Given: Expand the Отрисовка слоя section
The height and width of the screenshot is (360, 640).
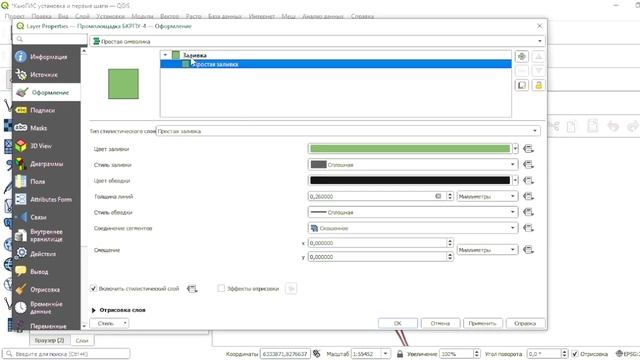Looking at the screenshot, I should coord(93,310).
